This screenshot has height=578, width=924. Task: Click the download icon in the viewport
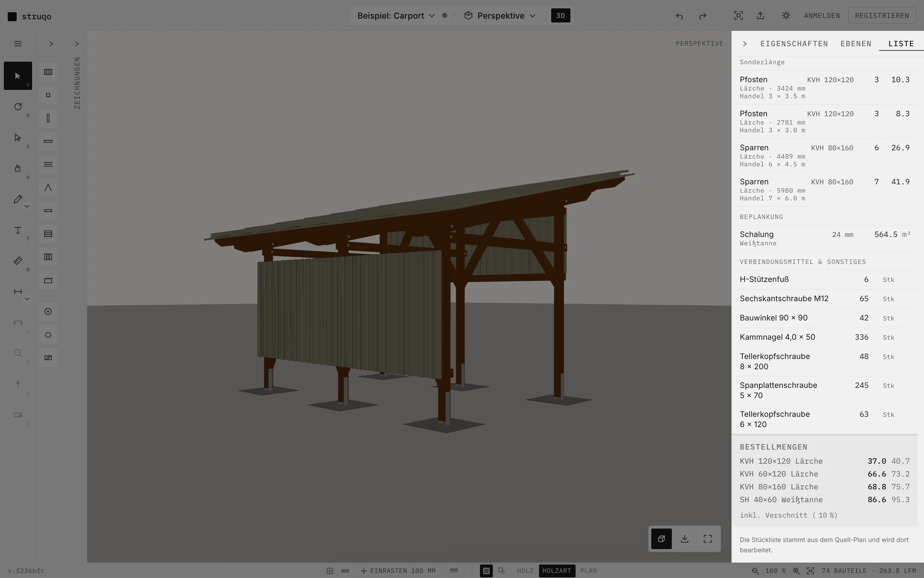pos(685,539)
